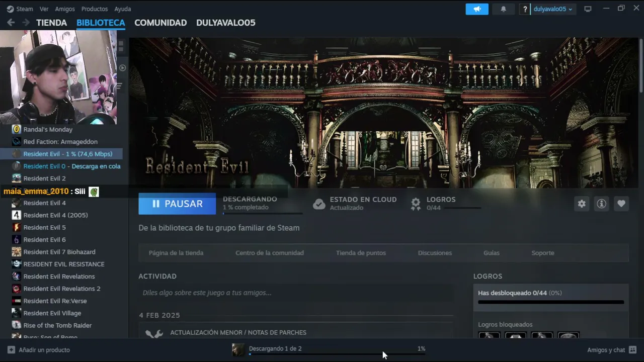This screenshot has height=362, width=644.
Task: Open the Ver menu
Action: (44, 9)
